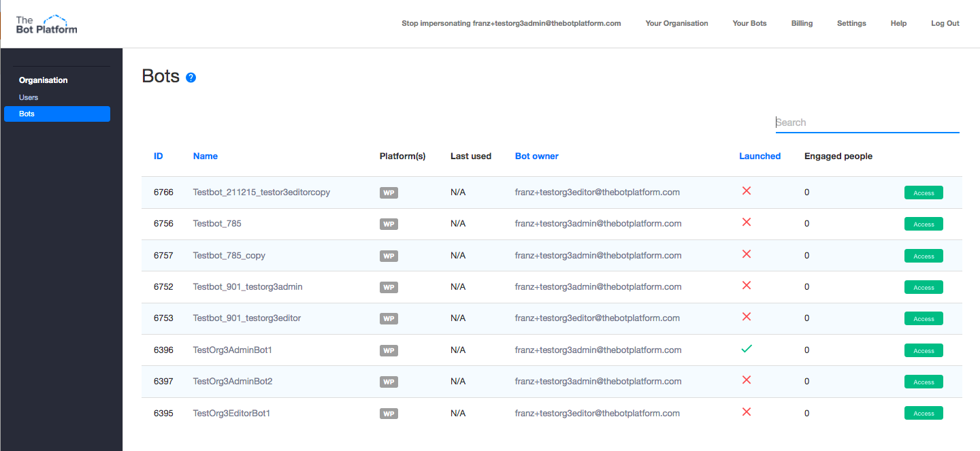Click ID cell 6766

coord(163,192)
